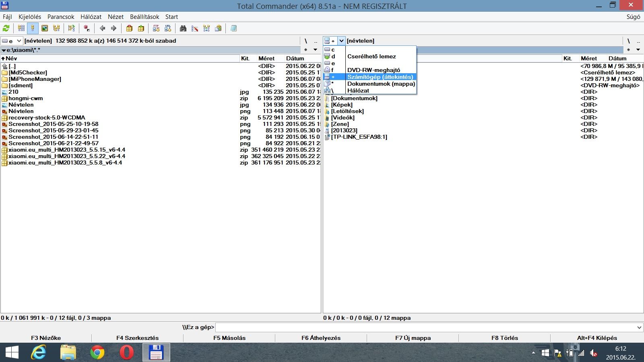
Task: Sort right panel by Dátum column
Action: coord(625,58)
